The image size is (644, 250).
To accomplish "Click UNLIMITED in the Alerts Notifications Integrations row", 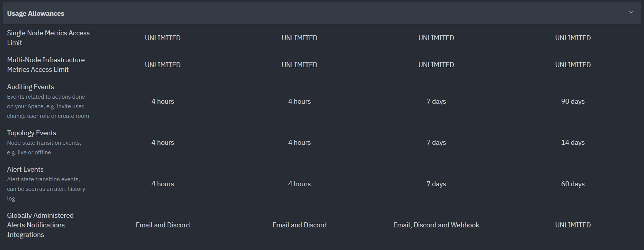I will [x=573, y=225].
